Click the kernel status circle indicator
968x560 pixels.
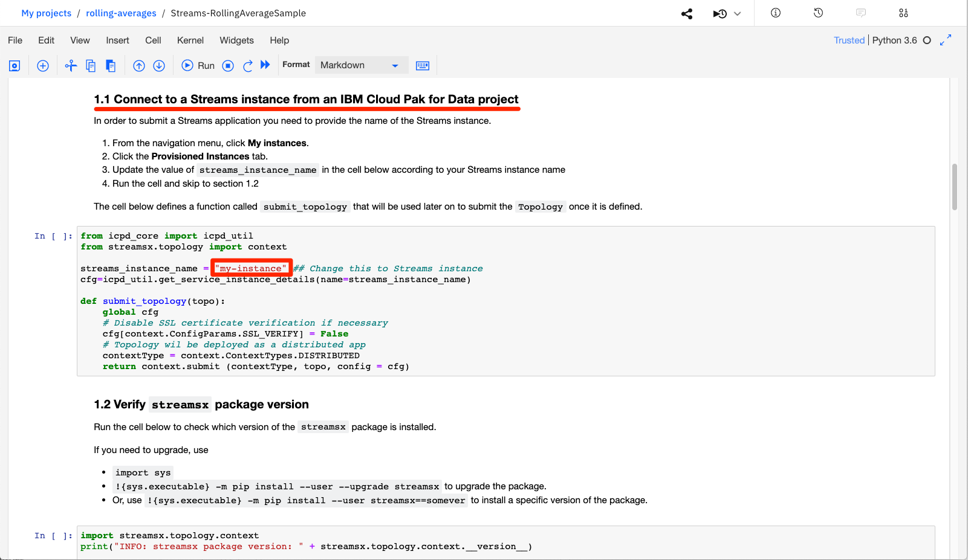(x=927, y=40)
